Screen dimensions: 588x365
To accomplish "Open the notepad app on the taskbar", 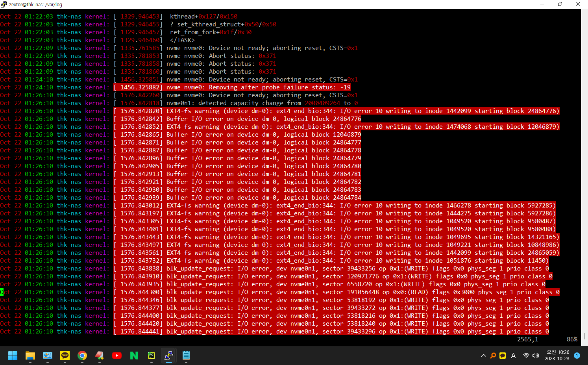I will (x=186, y=356).
